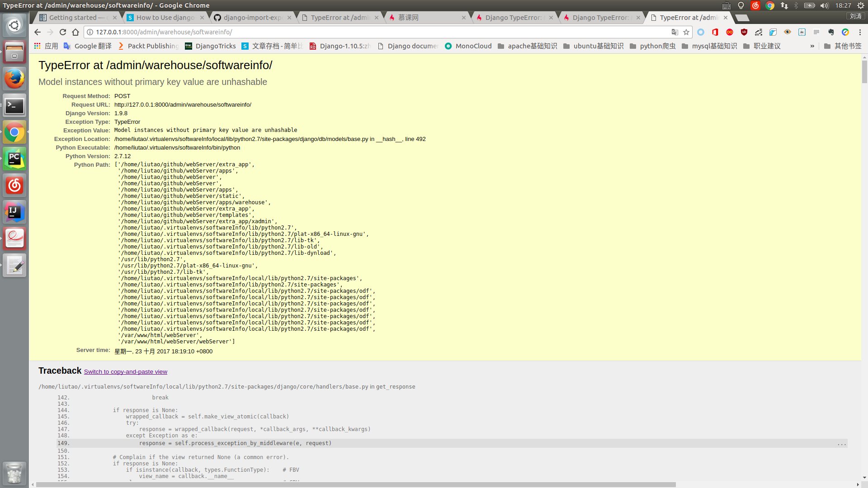This screenshot has width=868, height=488.
Task: Open Firefox from the dock
Action: [14, 79]
